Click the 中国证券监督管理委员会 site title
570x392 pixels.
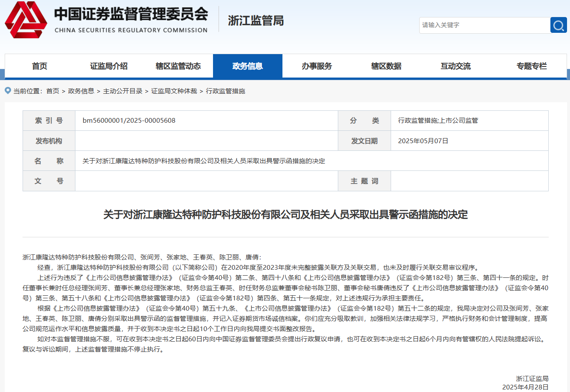(131, 14)
